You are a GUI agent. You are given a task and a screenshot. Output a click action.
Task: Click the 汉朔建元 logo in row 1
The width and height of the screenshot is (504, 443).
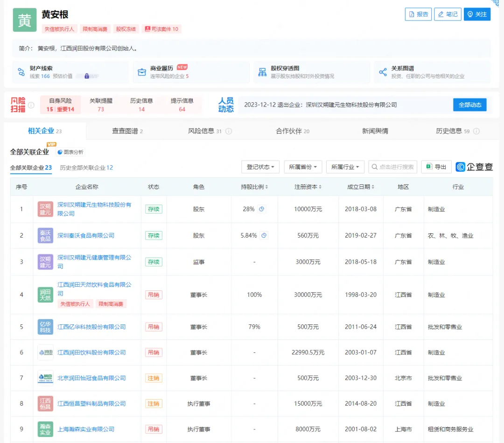click(45, 209)
